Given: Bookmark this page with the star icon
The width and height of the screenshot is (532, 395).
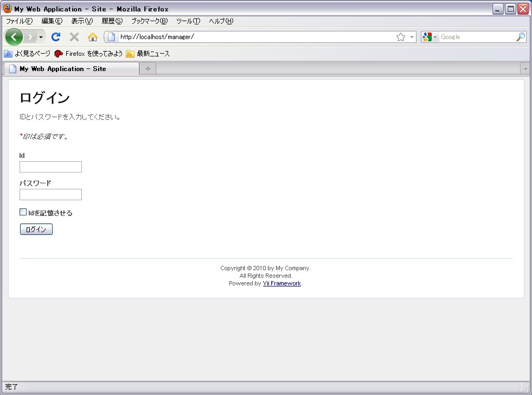Looking at the screenshot, I should [x=401, y=37].
